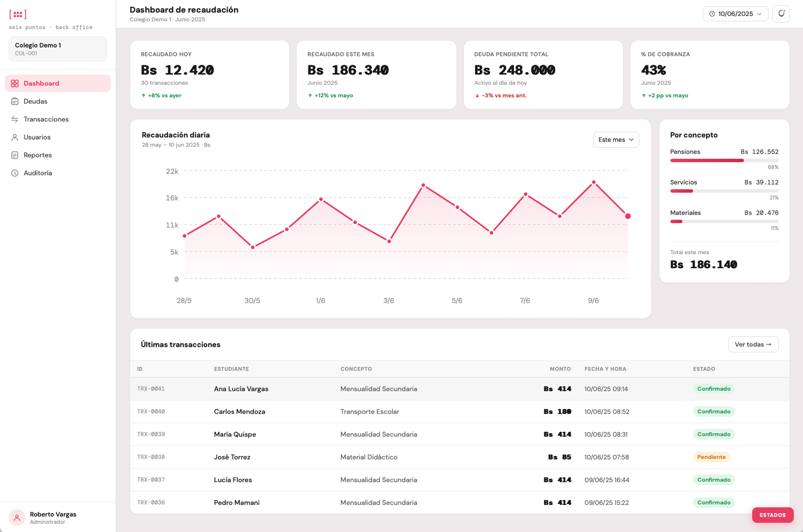
Task: Click the down arrow next to -3% vs mes ant.
Action: click(x=477, y=95)
